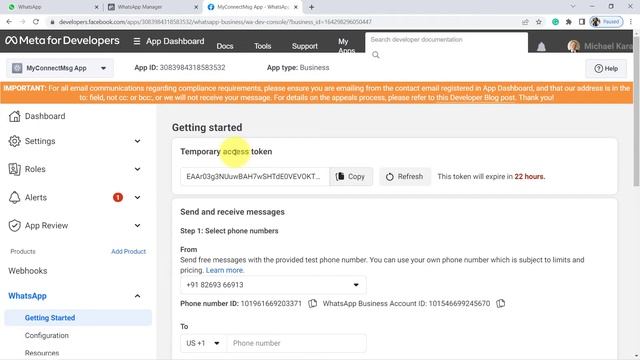
Task: Click the Add Product link
Action: (x=129, y=251)
